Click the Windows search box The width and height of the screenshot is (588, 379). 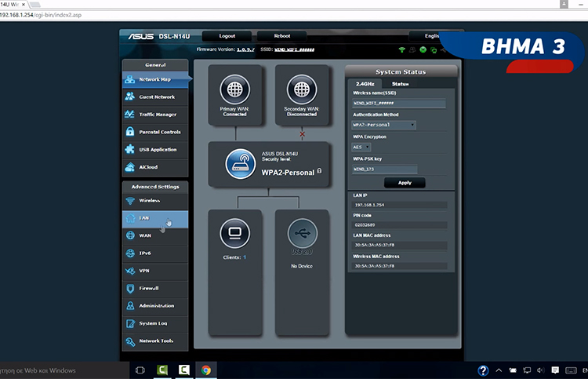pyautogui.click(x=64, y=370)
